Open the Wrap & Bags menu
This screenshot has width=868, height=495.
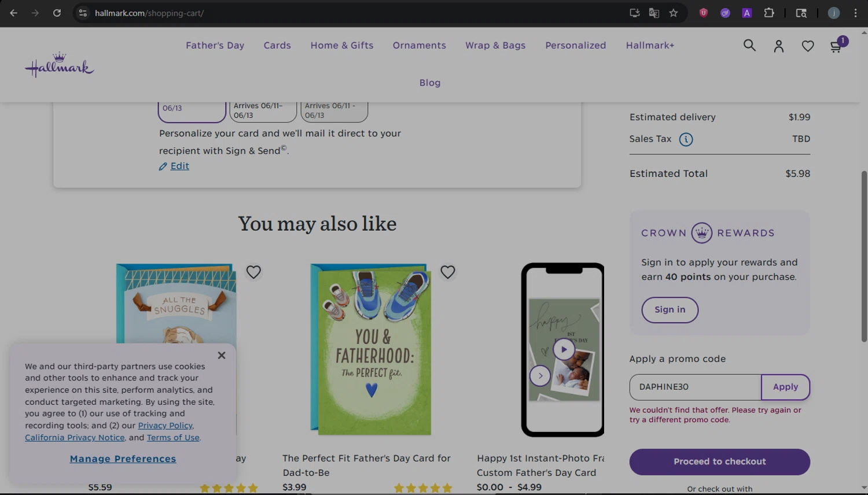point(495,45)
